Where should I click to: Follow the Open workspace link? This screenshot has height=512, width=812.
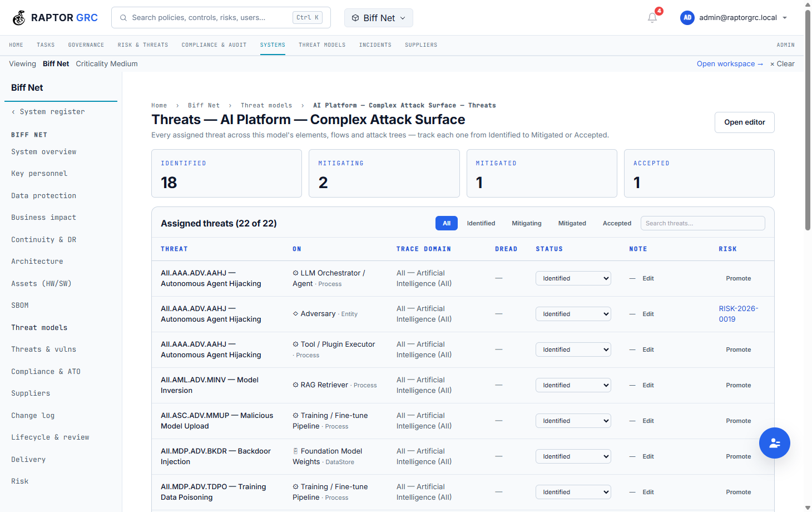[x=730, y=64]
